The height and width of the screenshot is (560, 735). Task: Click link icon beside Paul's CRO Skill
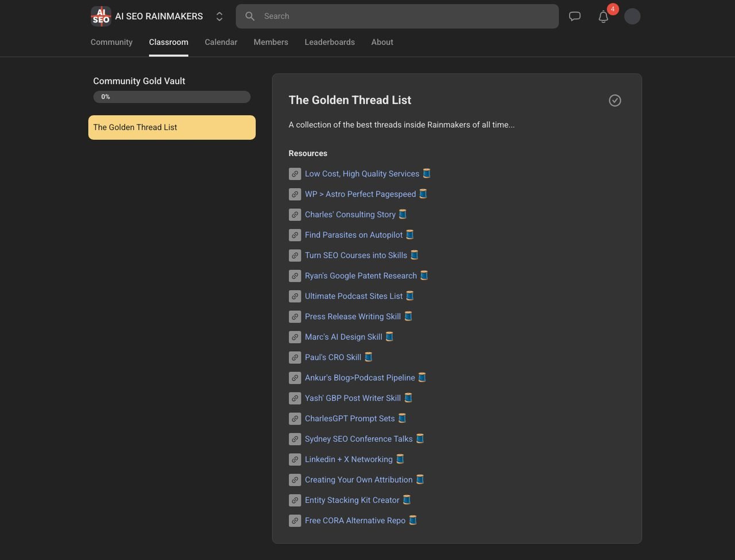pos(295,357)
